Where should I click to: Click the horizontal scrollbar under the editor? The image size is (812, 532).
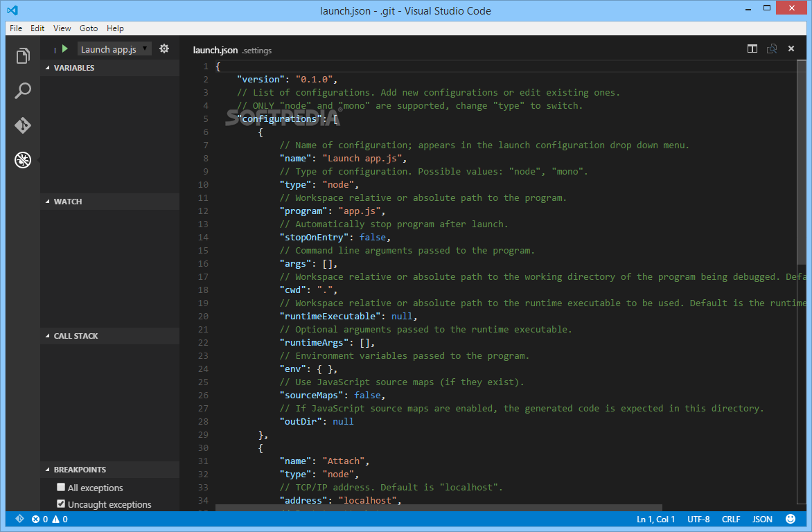439,508
